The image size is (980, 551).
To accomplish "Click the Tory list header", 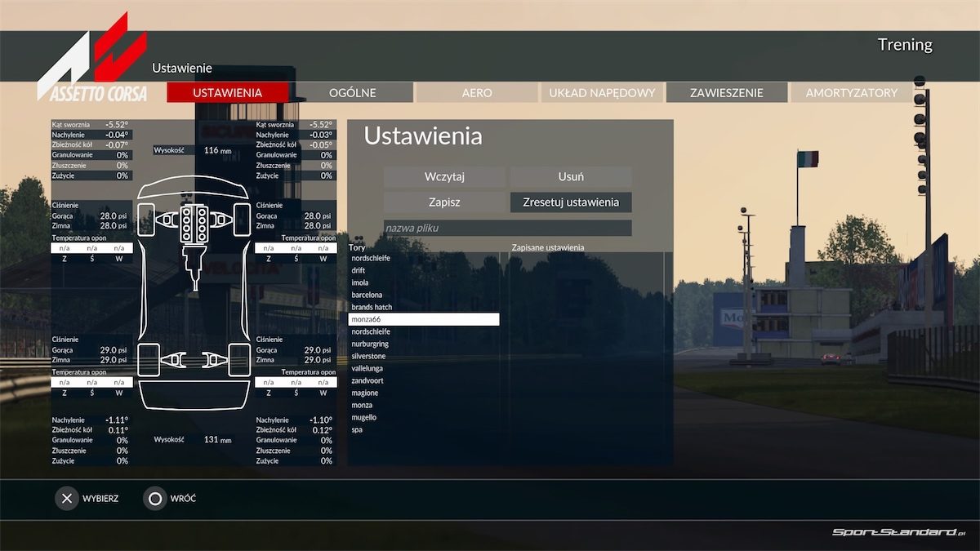I will tap(357, 247).
